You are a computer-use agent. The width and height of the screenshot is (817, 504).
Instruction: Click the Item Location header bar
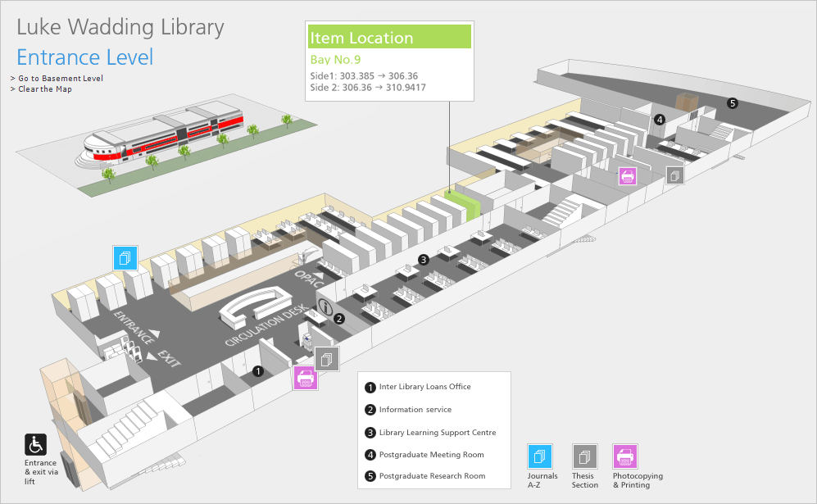click(x=389, y=37)
